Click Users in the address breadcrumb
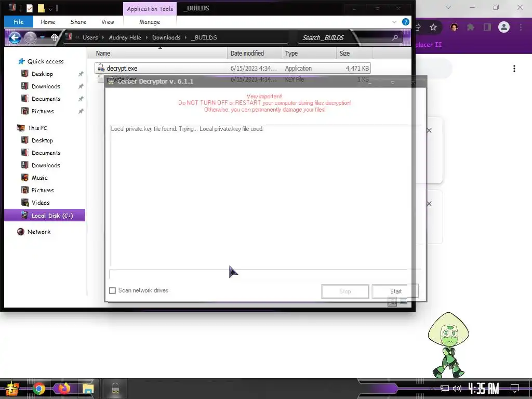The image size is (532, 399). 90,37
